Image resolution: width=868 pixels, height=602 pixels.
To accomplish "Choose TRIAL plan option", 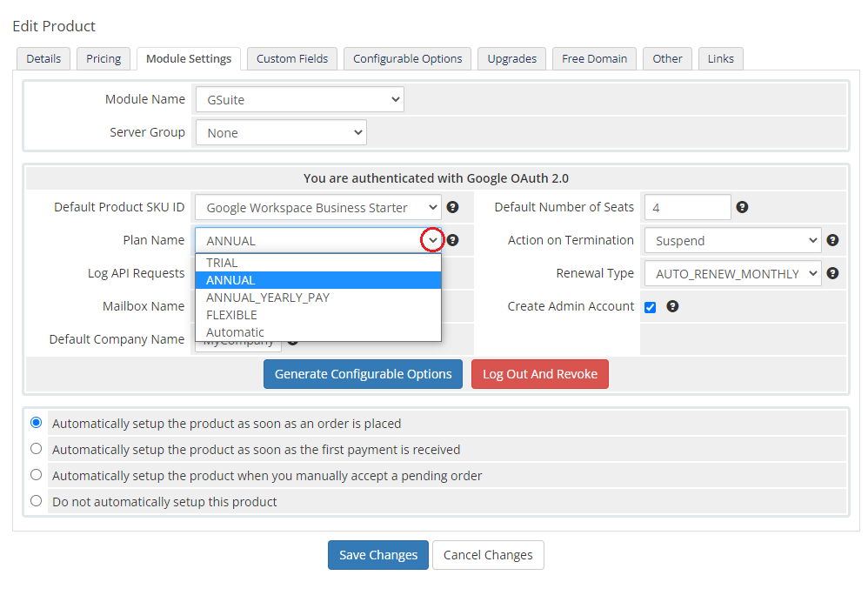I will tap(318, 263).
